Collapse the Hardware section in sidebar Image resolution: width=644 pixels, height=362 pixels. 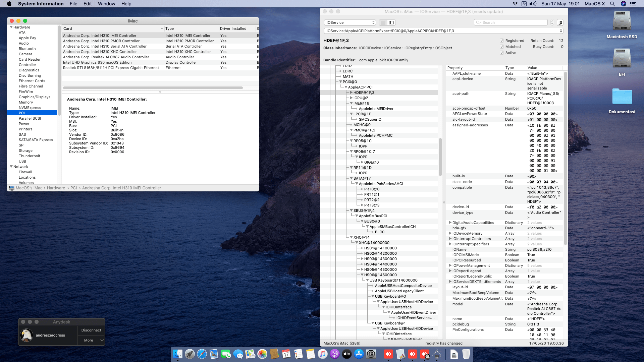(x=11, y=27)
